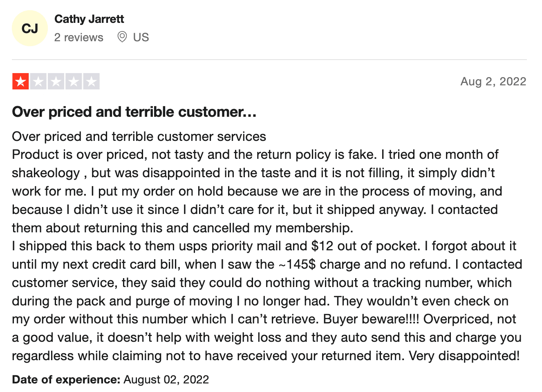Click the third gray rating star

[56, 81]
